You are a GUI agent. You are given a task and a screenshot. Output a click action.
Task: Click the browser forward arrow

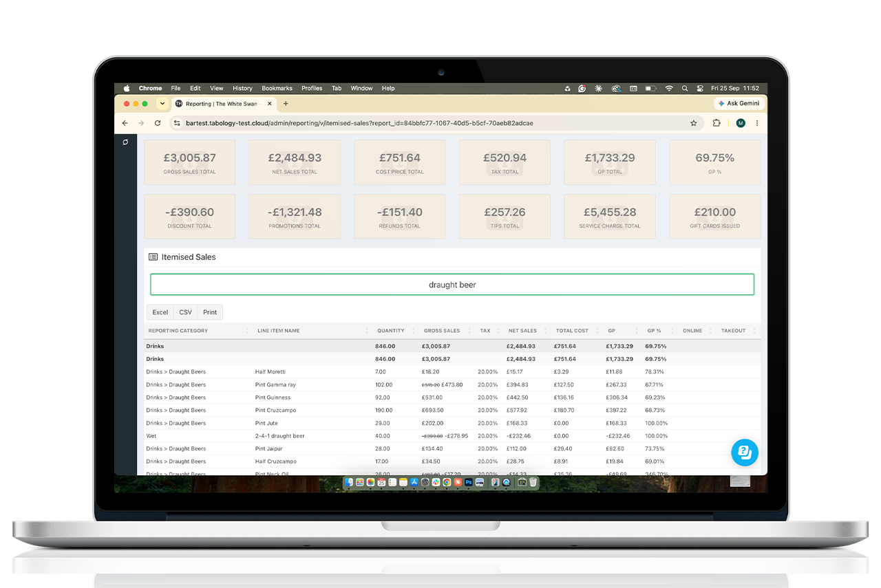(x=141, y=123)
